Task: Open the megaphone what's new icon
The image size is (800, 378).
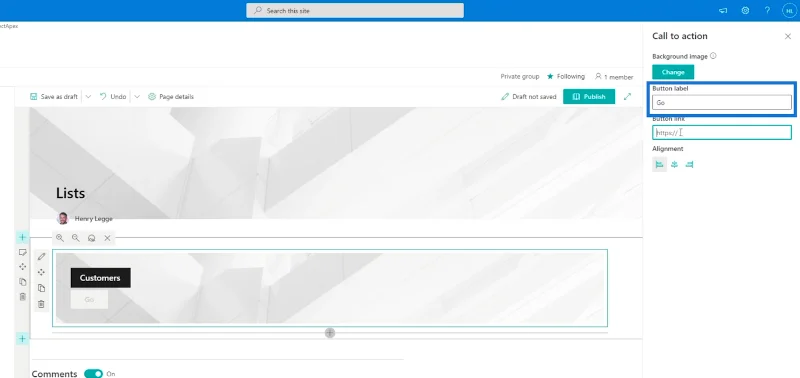Action: click(723, 10)
